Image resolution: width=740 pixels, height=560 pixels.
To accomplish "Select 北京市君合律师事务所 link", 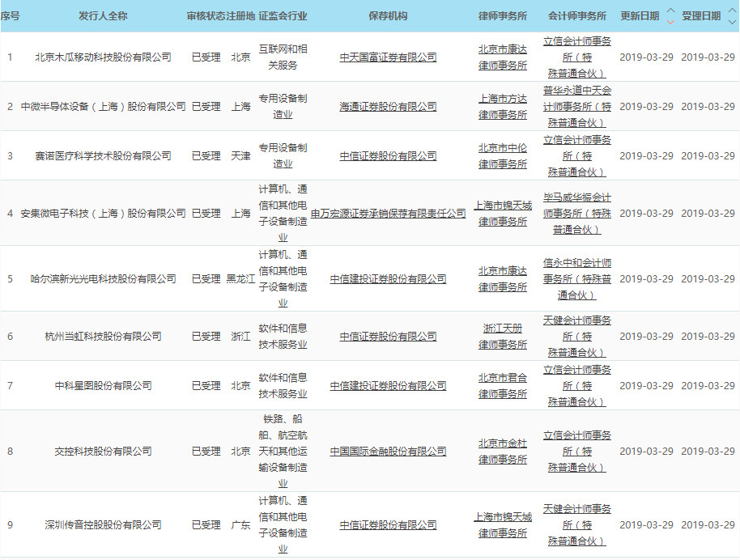I will [x=503, y=386].
